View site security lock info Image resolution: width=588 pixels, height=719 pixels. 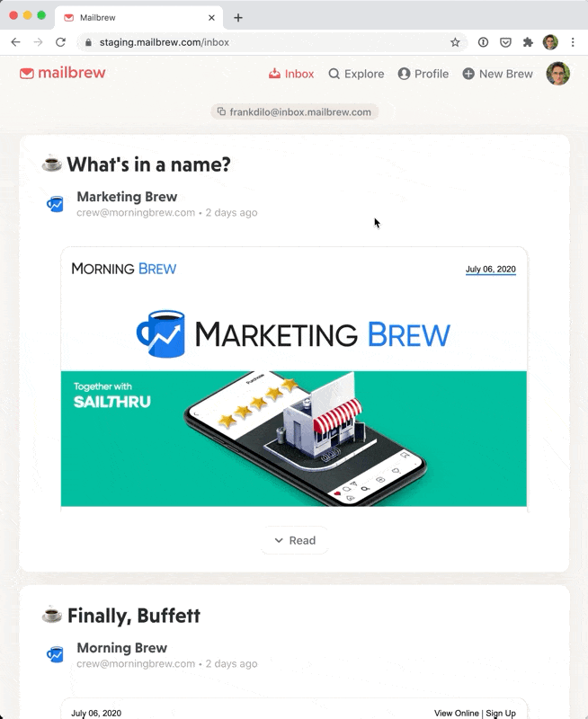point(88,42)
